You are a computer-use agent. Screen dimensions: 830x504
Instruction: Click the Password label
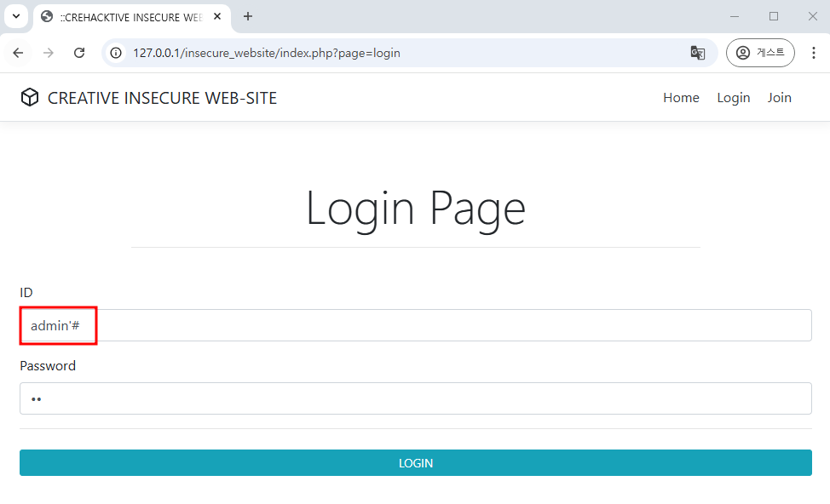(x=48, y=366)
